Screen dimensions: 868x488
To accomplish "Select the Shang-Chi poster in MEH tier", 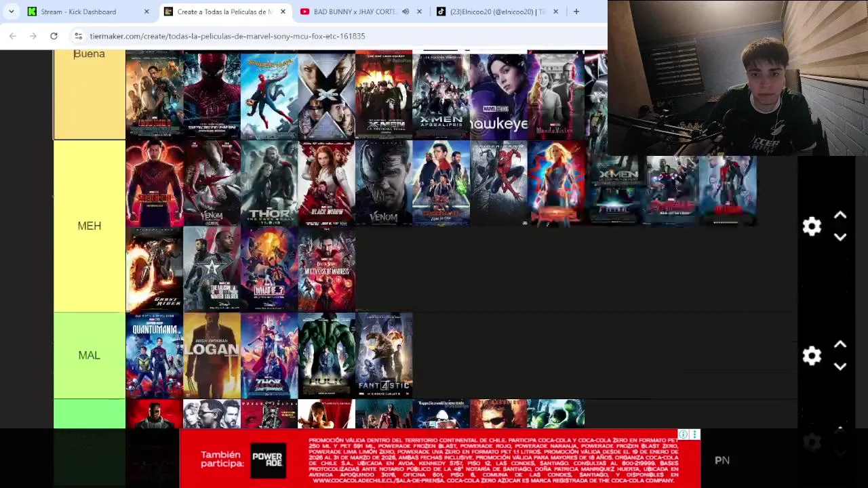I will [x=154, y=183].
